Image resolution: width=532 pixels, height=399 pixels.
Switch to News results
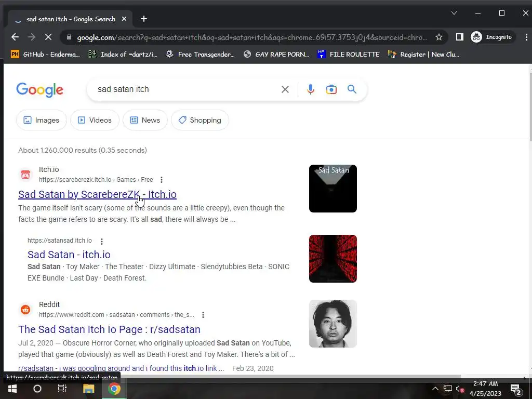click(145, 120)
